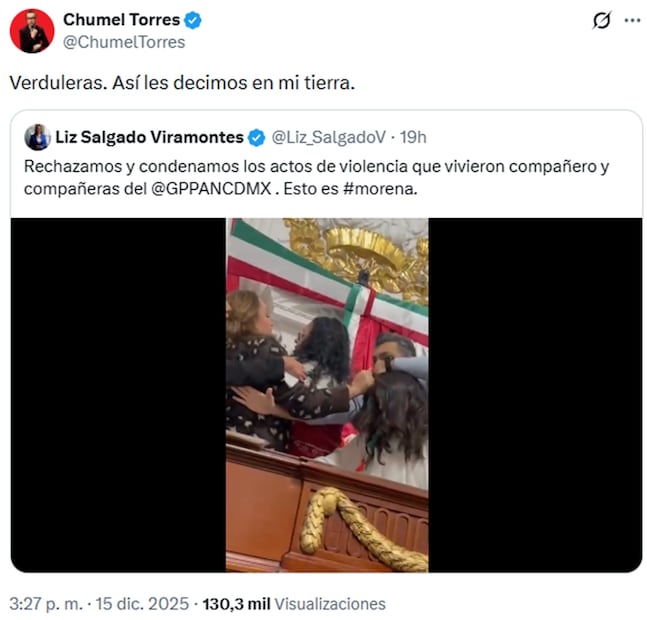Image resolution: width=647 pixels, height=620 pixels.
Task: Open quoted tweet text 'Rechazamos y condenamos'
Action: (316, 177)
